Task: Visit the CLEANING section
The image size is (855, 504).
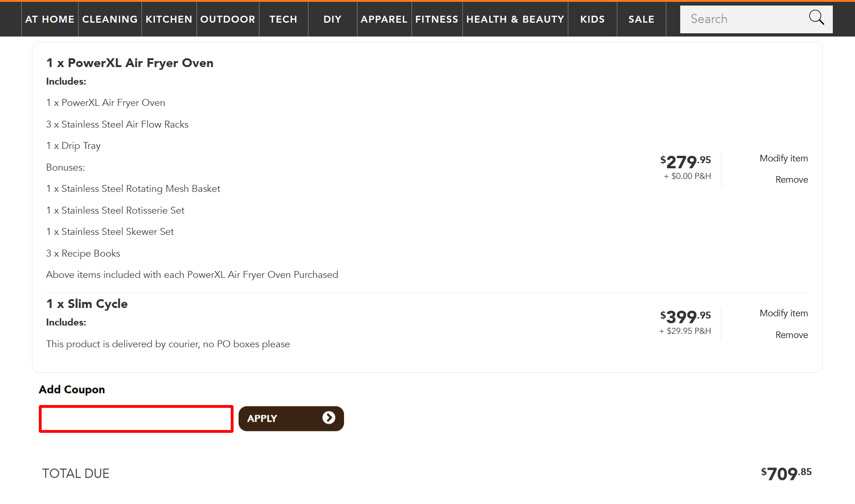Action: [x=110, y=19]
